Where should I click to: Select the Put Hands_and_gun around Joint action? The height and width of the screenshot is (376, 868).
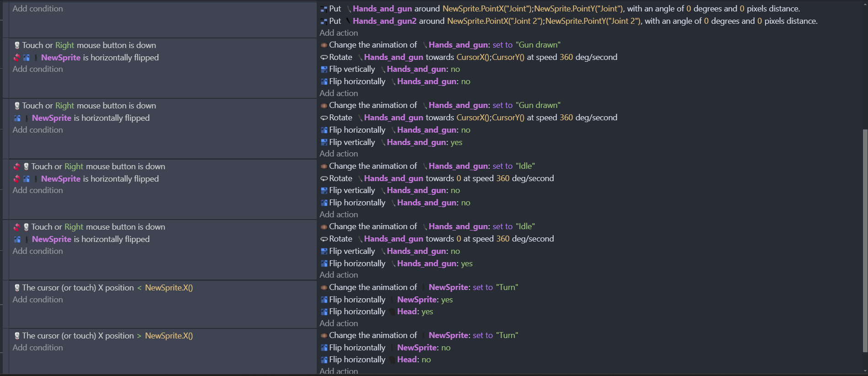pos(560,9)
